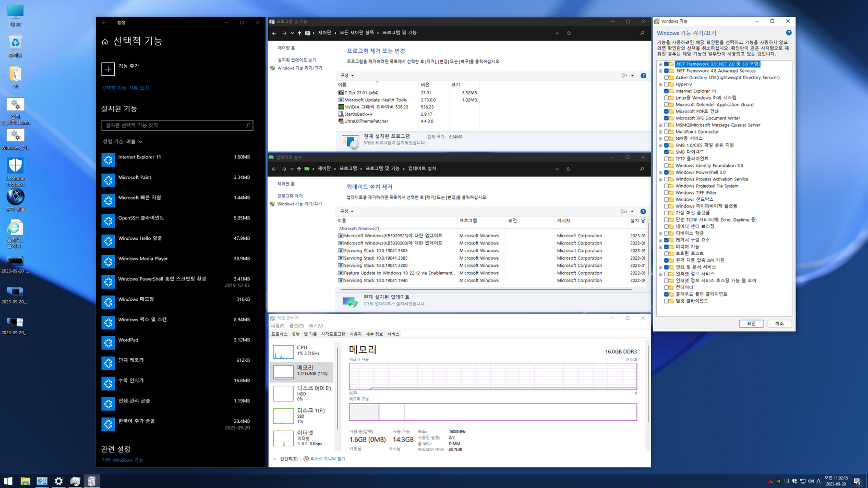Switch to the 프로세스 tab in Task Manager

[x=279, y=334]
